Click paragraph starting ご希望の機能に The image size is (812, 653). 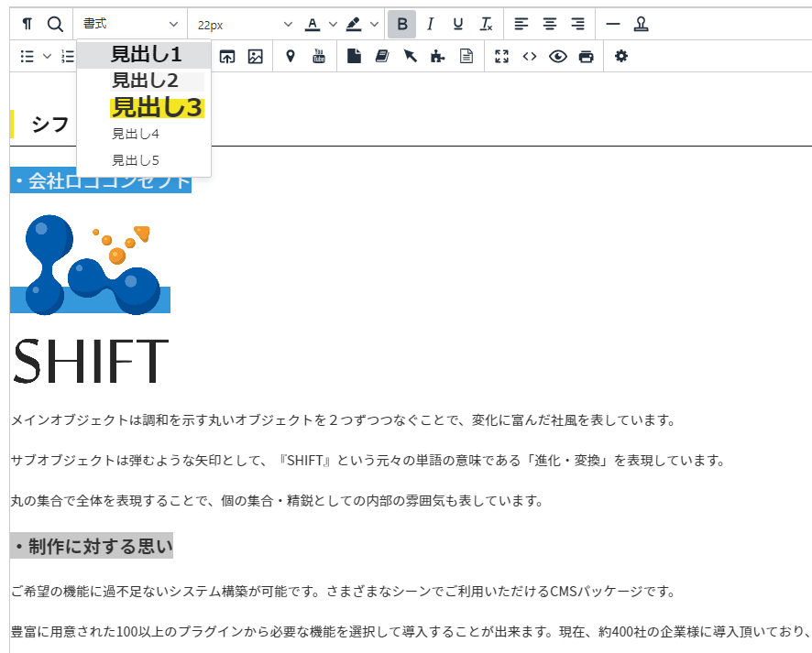point(344,592)
